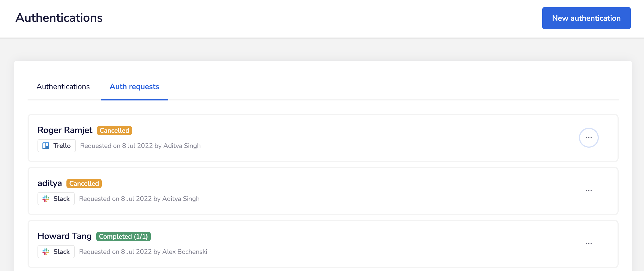644x271 pixels.
Task: Click the Completed (1/1) status badge
Action: (x=123, y=237)
